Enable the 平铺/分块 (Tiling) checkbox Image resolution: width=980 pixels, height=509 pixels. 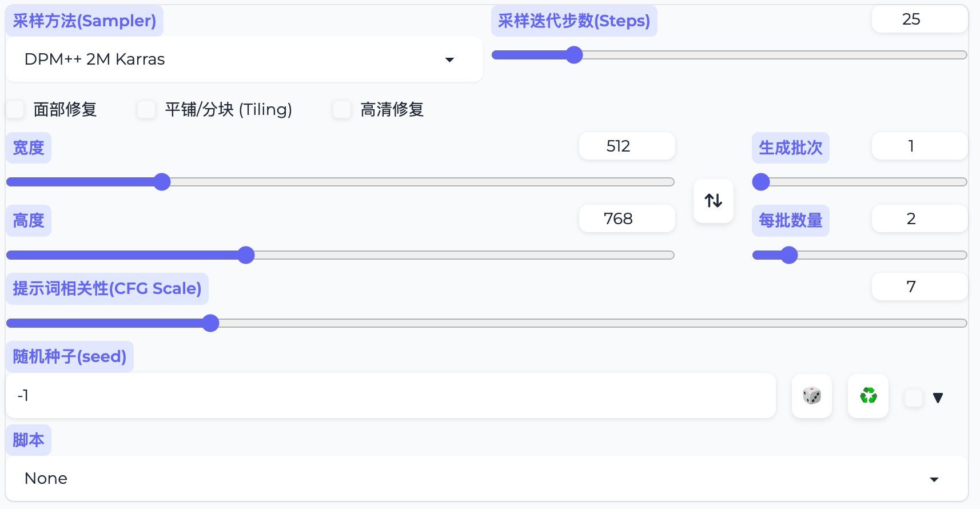click(x=146, y=109)
